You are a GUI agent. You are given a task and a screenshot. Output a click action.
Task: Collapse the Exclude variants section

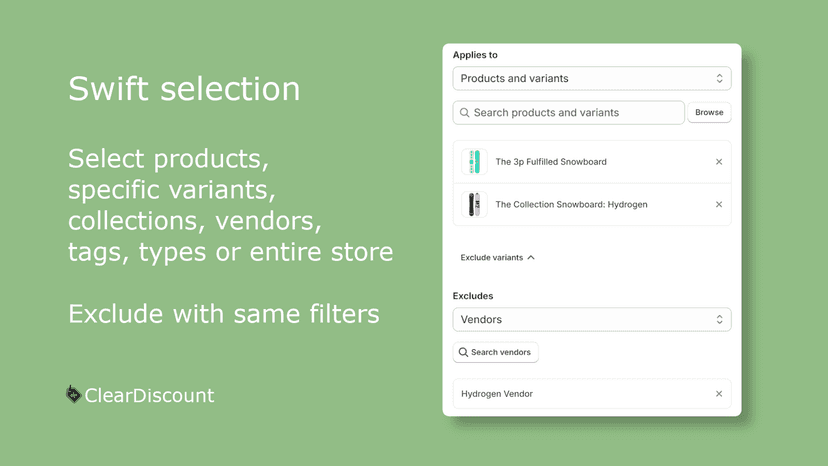tap(497, 257)
